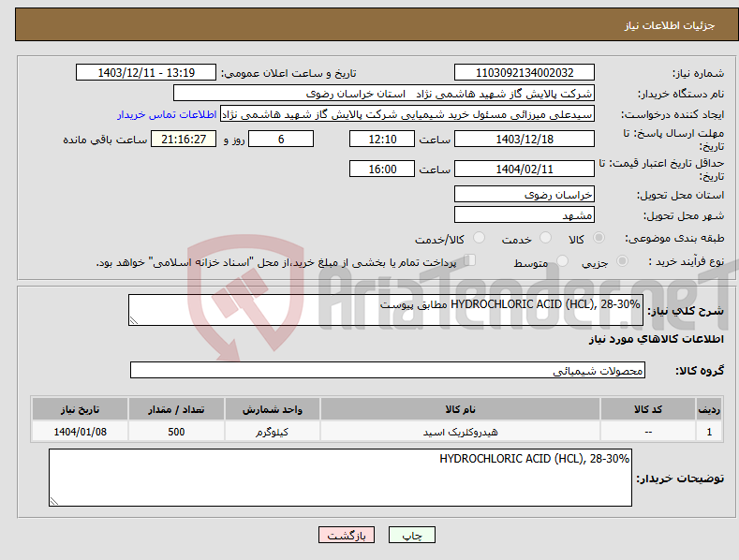The height and width of the screenshot is (560, 739).
Task: Click the validity time field 16:00
Action: [x=382, y=169]
